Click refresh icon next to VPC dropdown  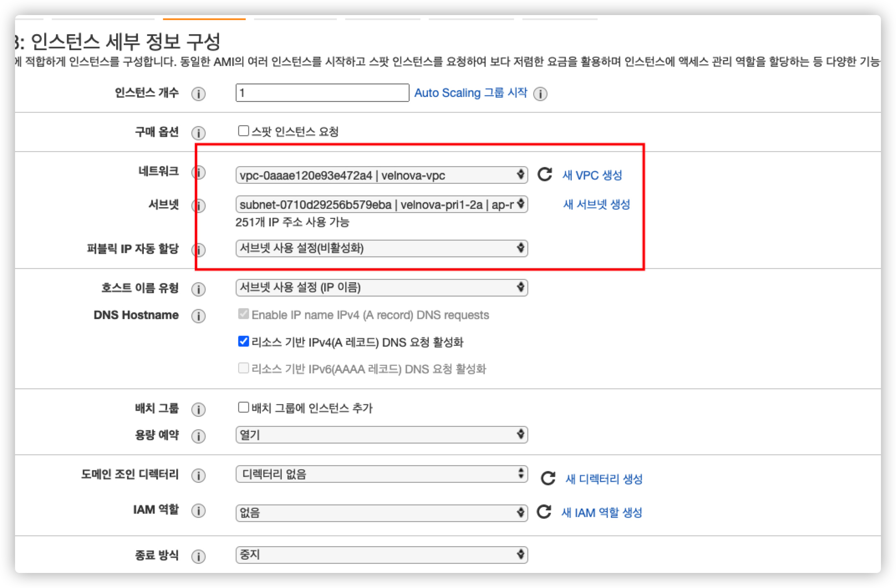click(x=545, y=175)
